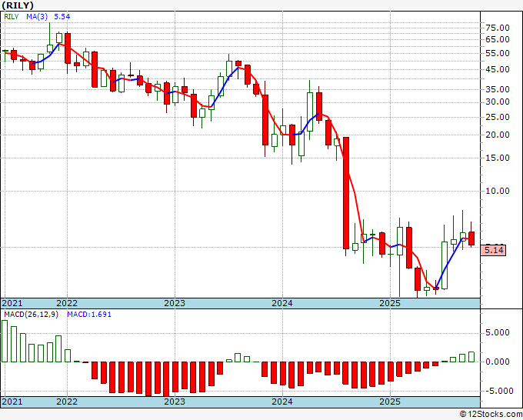Select the green RILY legend label
This screenshot has height=420, width=523.
click(12, 17)
